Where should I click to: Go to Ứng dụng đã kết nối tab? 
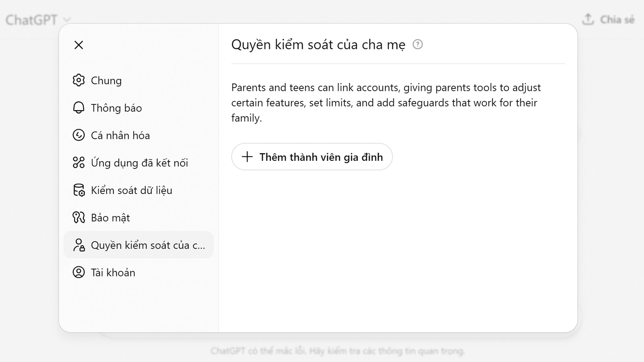tap(139, 162)
